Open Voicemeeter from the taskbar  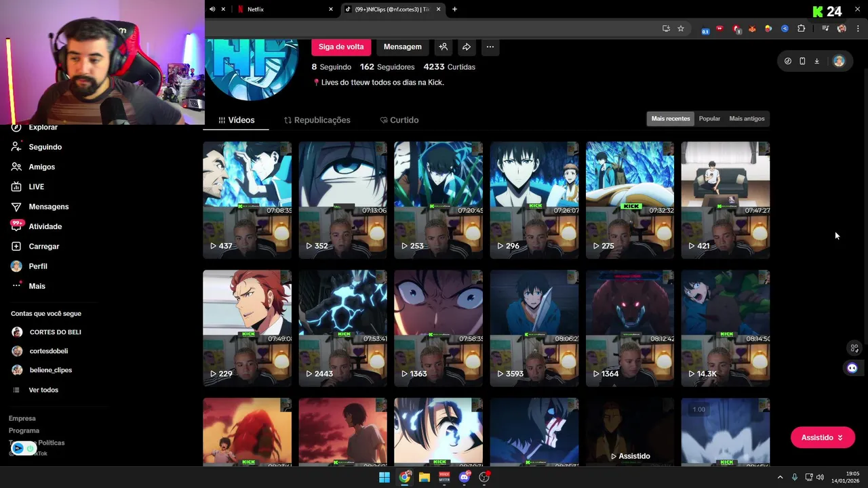[444, 477]
